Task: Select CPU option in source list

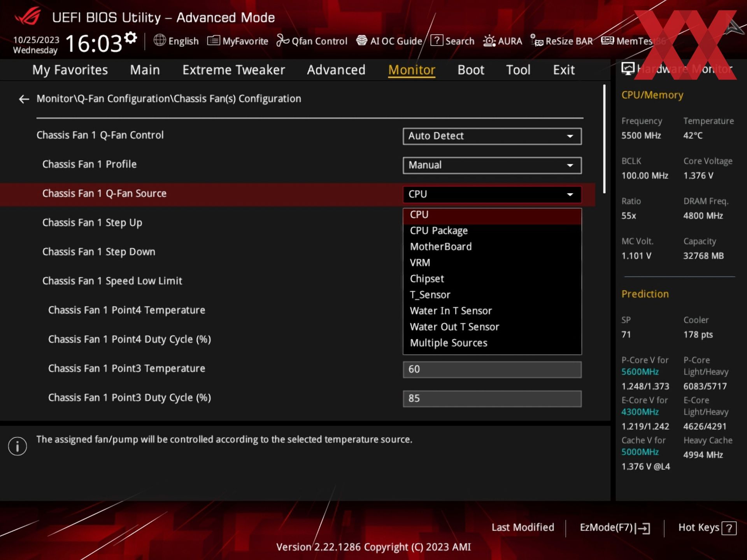Action: (x=492, y=215)
